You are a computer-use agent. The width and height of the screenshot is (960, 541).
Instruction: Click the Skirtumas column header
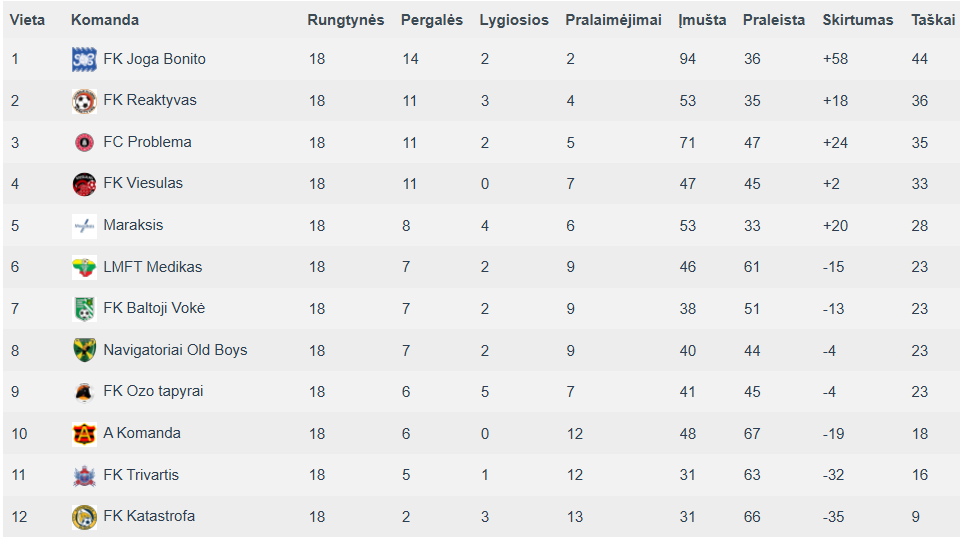pyautogui.click(x=857, y=20)
